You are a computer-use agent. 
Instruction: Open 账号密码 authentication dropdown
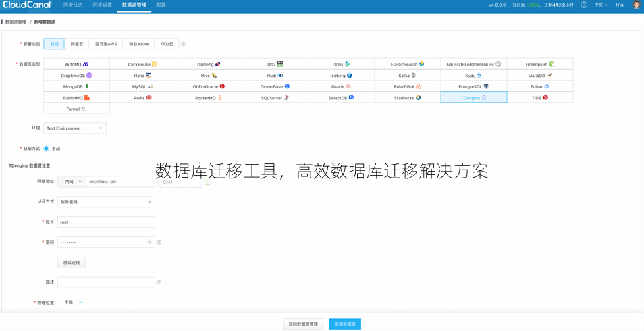(107, 202)
